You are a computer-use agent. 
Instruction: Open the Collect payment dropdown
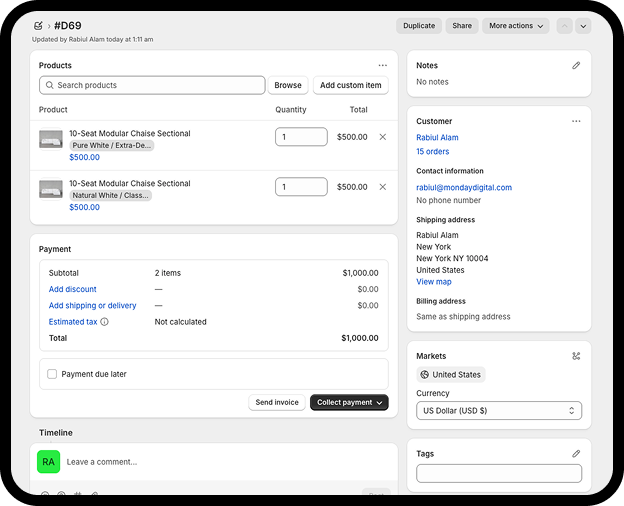[349, 402]
